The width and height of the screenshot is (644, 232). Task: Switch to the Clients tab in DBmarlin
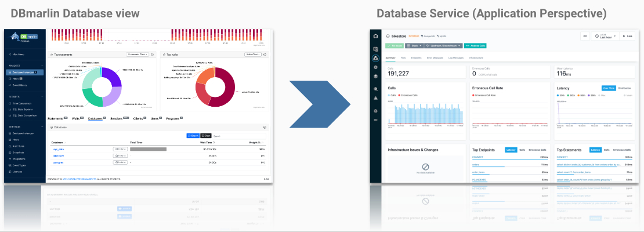(140, 118)
